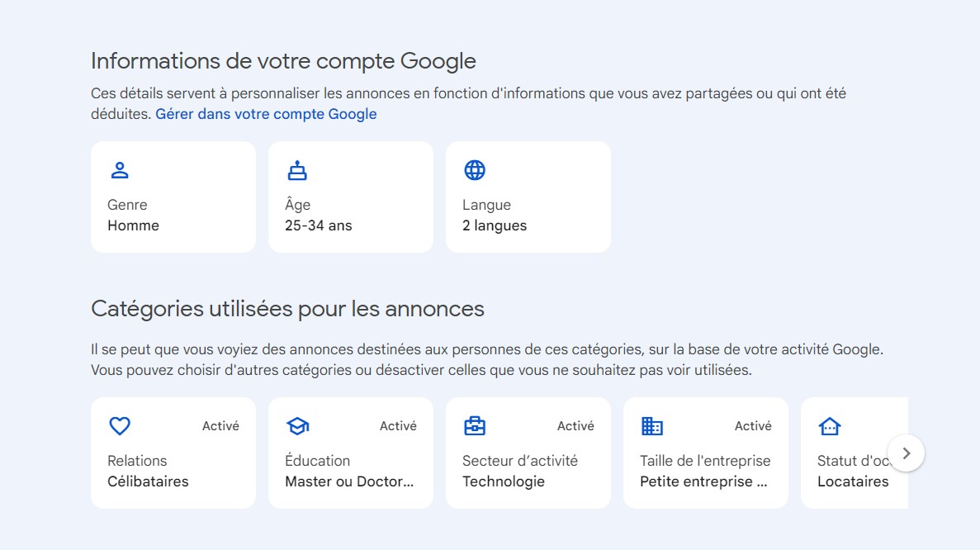Click the person icon on Genre card

coord(120,170)
